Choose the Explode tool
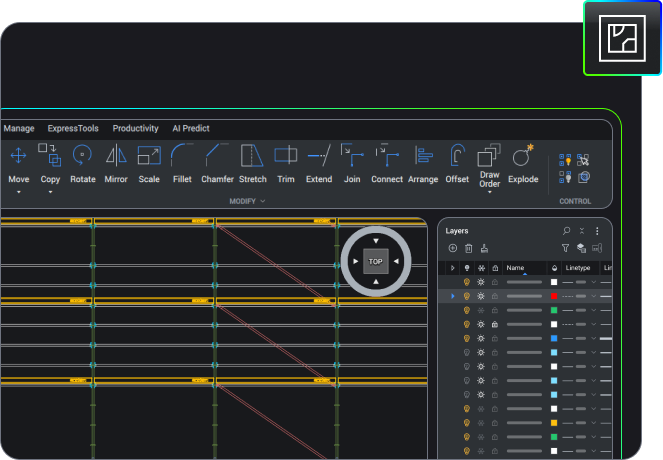Screen dimensions: 663x460 (522, 156)
